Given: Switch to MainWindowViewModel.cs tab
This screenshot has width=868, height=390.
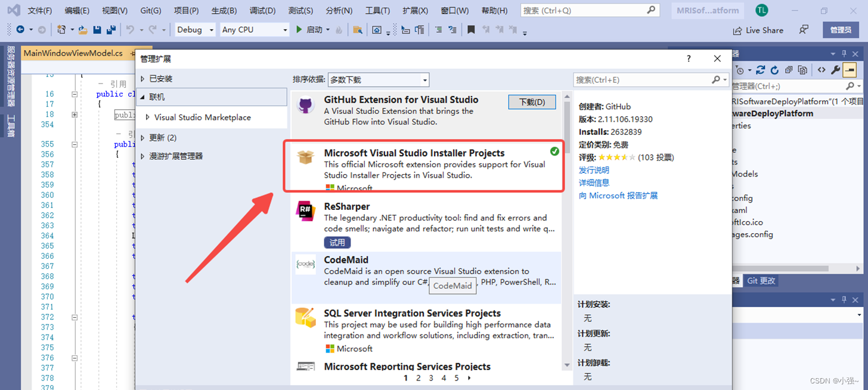Looking at the screenshot, I should point(73,53).
